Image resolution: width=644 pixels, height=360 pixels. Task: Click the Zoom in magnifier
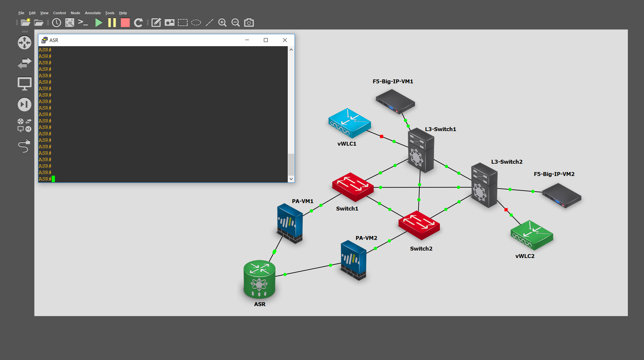coord(222,22)
